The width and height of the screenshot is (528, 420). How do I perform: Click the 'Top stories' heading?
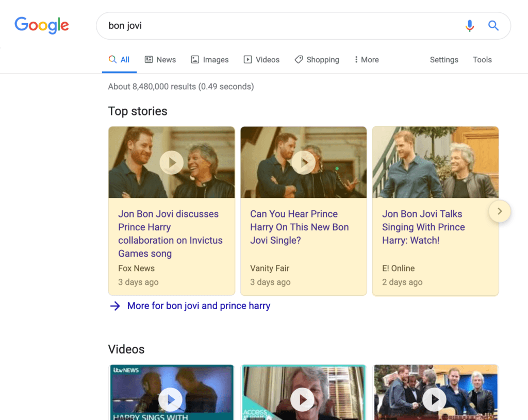pos(138,111)
